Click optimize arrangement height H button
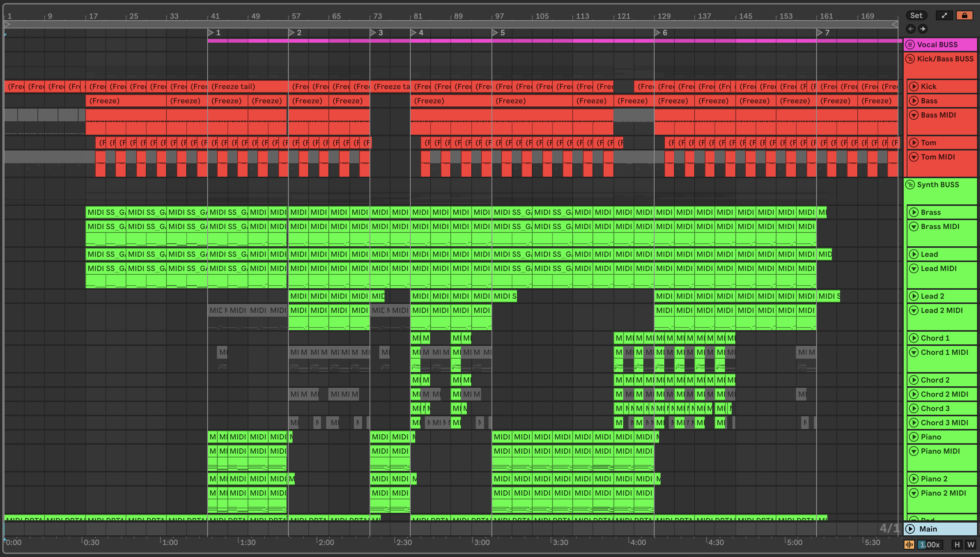The width and height of the screenshot is (980, 557). point(957,544)
